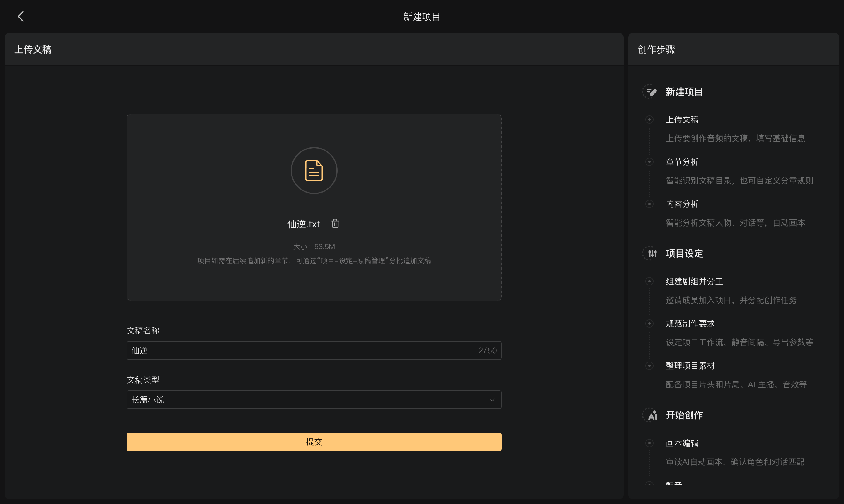The height and width of the screenshot is (504, 844).
Task: Select the 章节分析 step bullet
Action: (649, 162)
